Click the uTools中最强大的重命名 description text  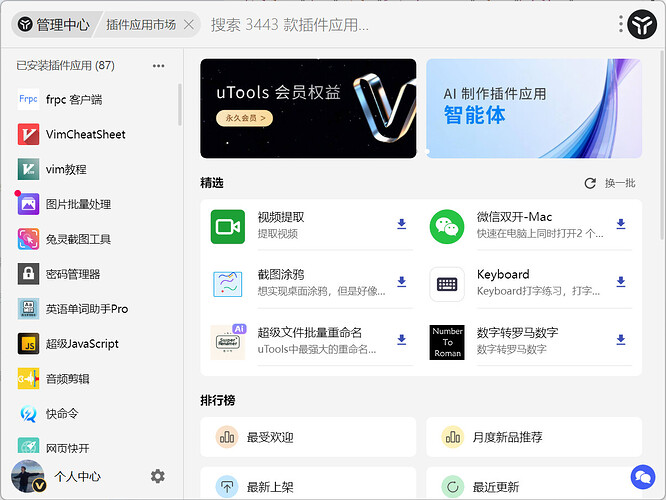click(316, 349)
